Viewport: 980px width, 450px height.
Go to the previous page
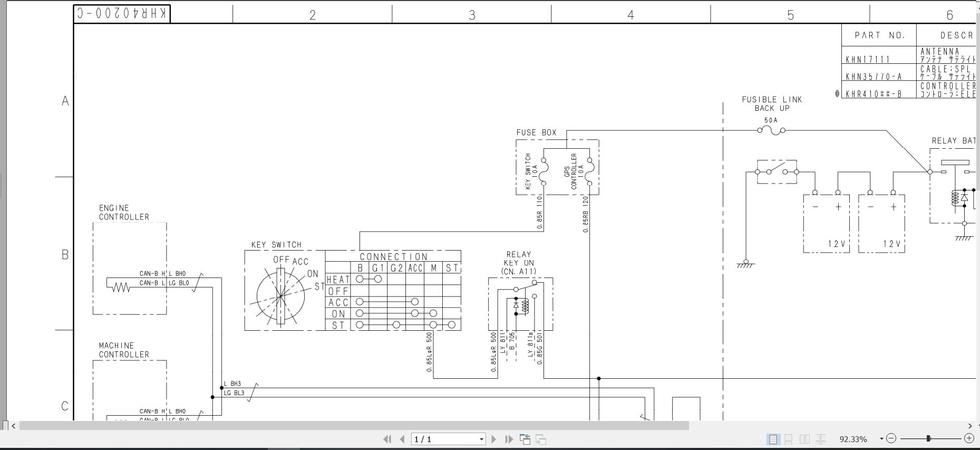[402, 439]
